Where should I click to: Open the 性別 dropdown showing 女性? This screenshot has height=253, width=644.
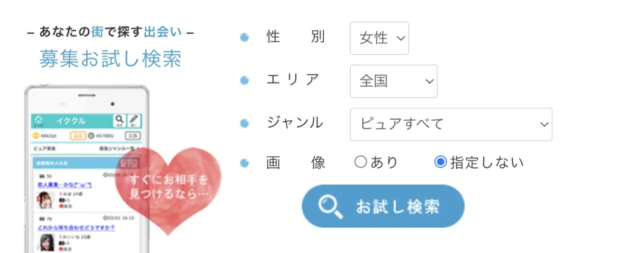pos(379,38)
